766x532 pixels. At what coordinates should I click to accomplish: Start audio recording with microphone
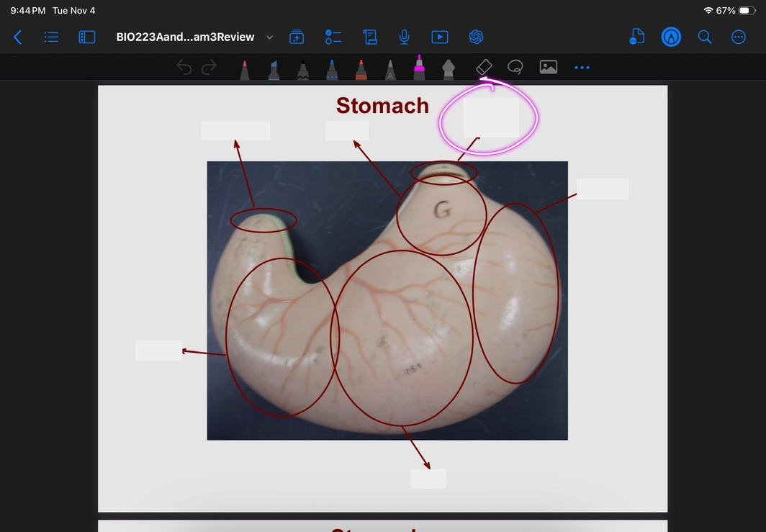(x=405, y=37)
